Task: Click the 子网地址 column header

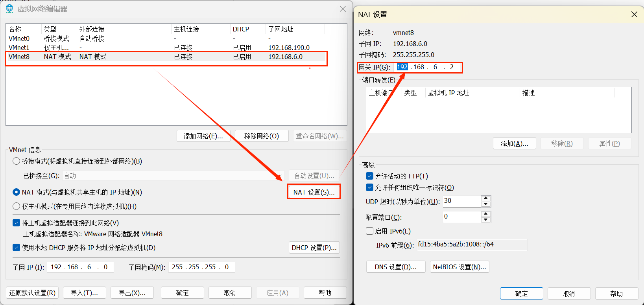Action: coord(295,29)
